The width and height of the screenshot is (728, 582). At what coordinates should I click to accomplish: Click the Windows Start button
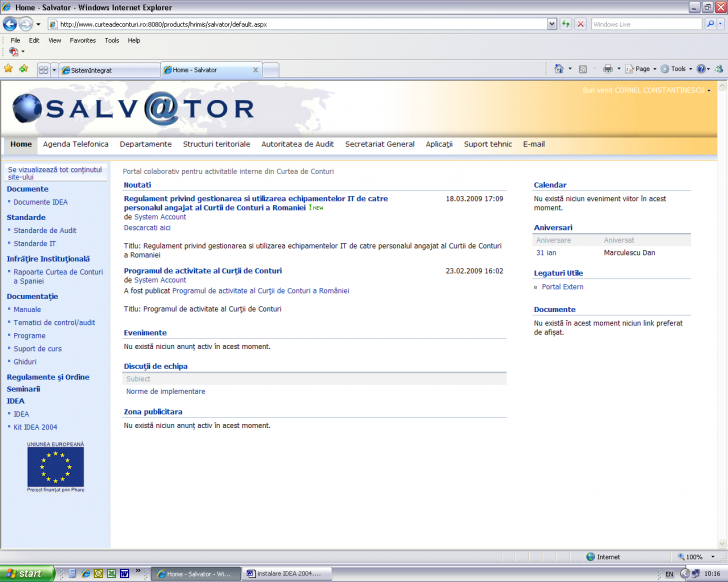point(25,574)
